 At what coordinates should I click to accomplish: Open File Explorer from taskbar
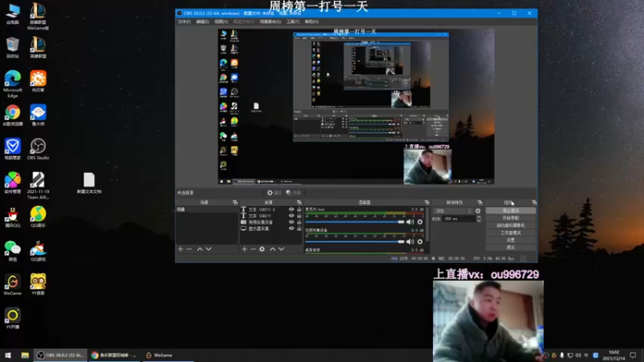[x=25, y=355]
